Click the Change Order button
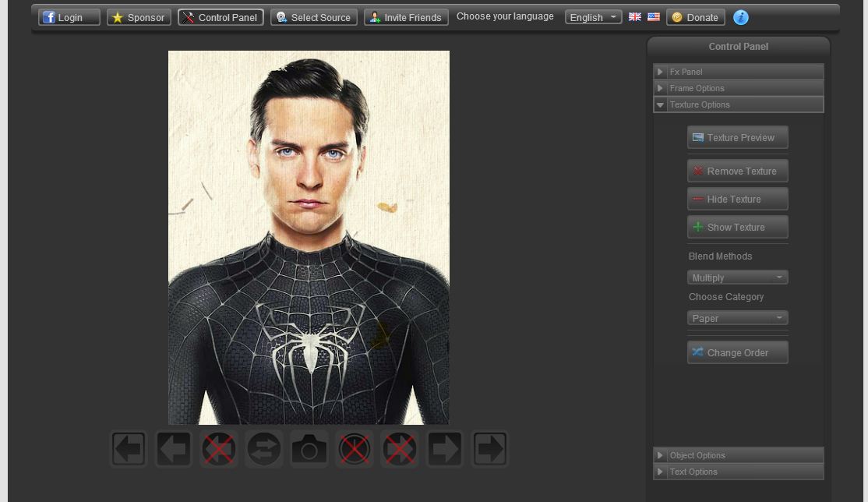The height and width of the screenshot is (502, 868). (737, 352)
